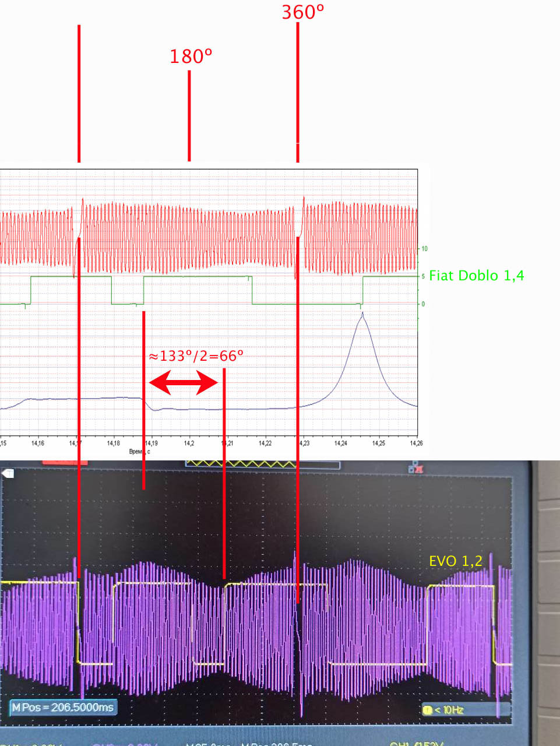The image size is (560, 746).
Task: Click the Fiat Doblo 1,4 label
Action: pyautogui.click(x=476, y=276)
